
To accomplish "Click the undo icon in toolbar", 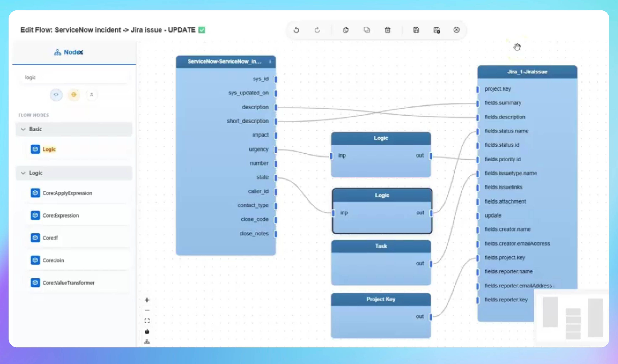I will 296,30.
